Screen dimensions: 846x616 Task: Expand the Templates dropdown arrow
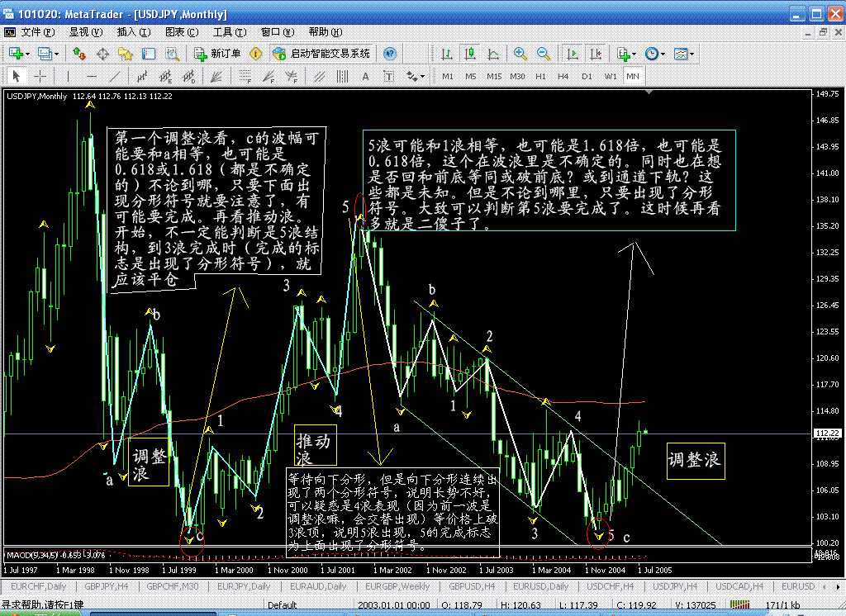click(x=692, y=54)
